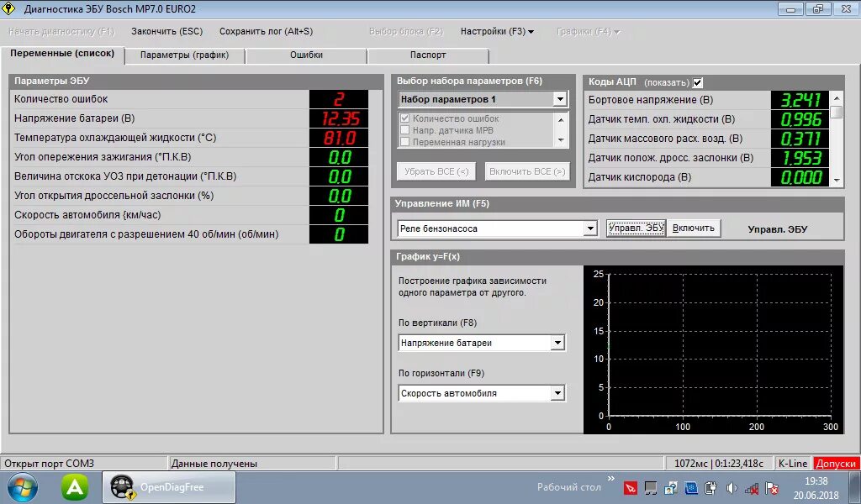
Task: Open the speaker volume tray icon
Action: 731,487
